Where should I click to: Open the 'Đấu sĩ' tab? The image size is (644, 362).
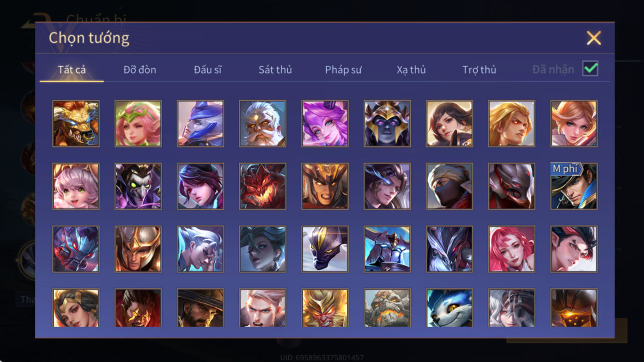[208, 70]
